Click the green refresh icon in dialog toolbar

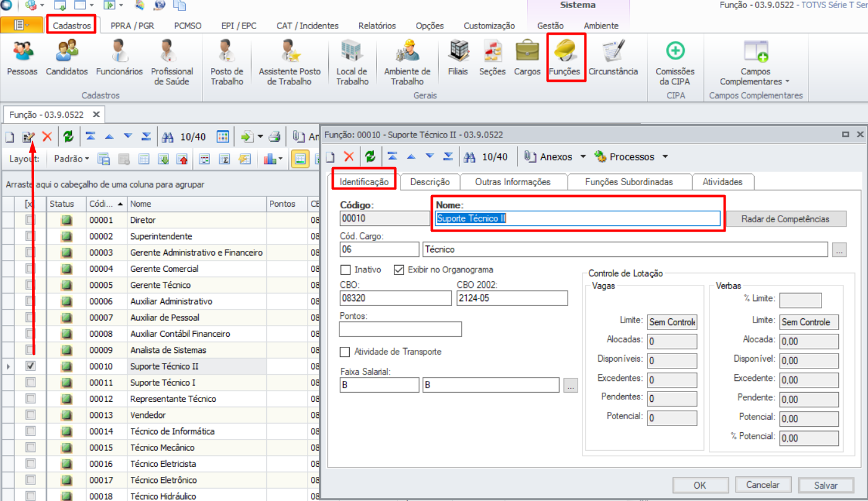pyautogui.click(x=370, y=157)
